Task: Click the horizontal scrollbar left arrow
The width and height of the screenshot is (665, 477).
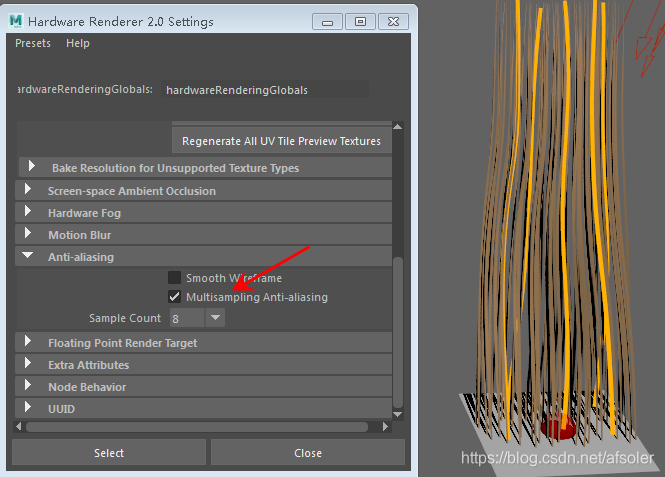Action: tap(19, 427)
